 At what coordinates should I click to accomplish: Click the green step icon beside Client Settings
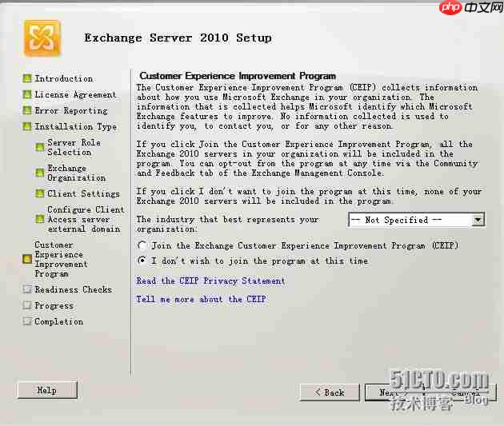click(40, 193)
